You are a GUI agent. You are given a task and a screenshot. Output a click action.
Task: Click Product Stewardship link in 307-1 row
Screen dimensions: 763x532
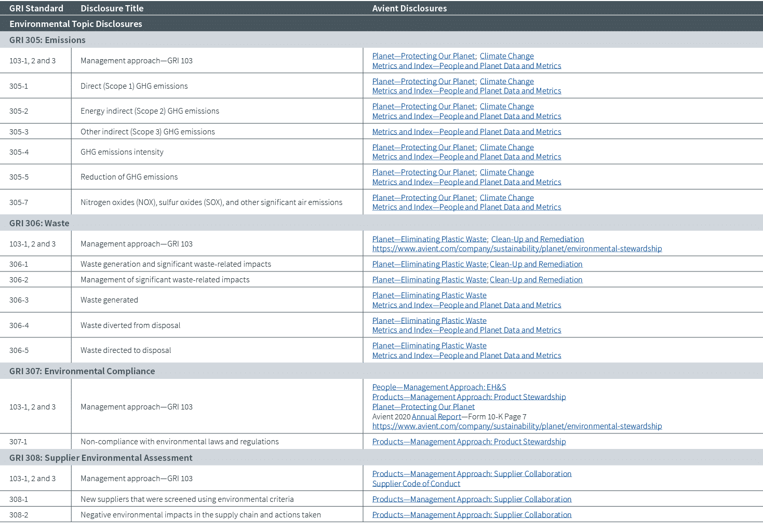(x=468, y=442)
